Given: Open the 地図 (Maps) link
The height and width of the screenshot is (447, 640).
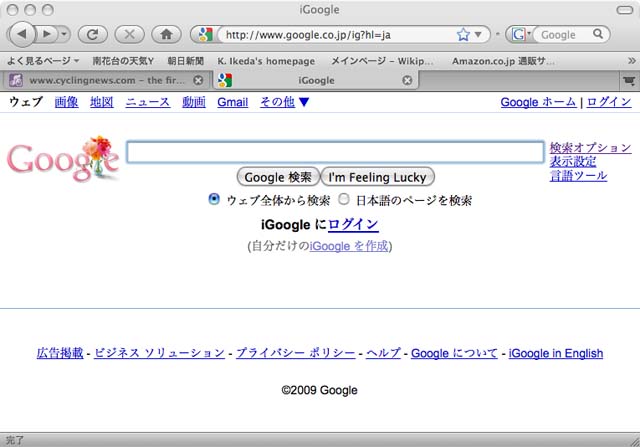Looking at the screenshot, I should click(x=102, y=102).
